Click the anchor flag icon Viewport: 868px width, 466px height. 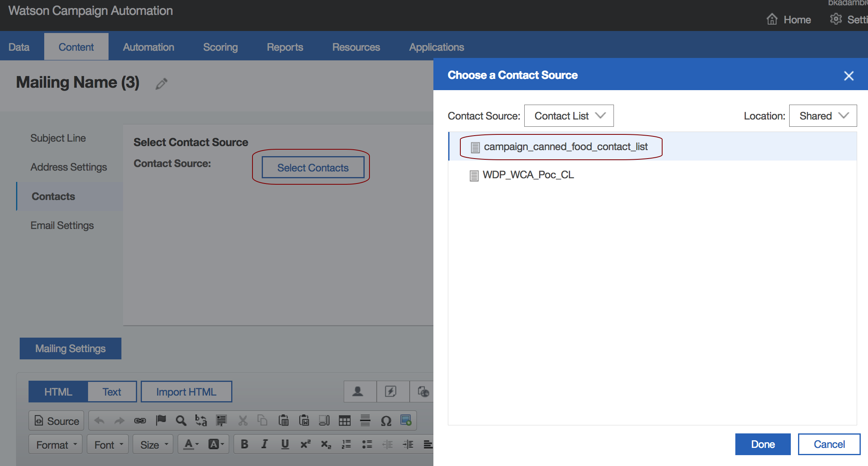click(x=161, y=421)
